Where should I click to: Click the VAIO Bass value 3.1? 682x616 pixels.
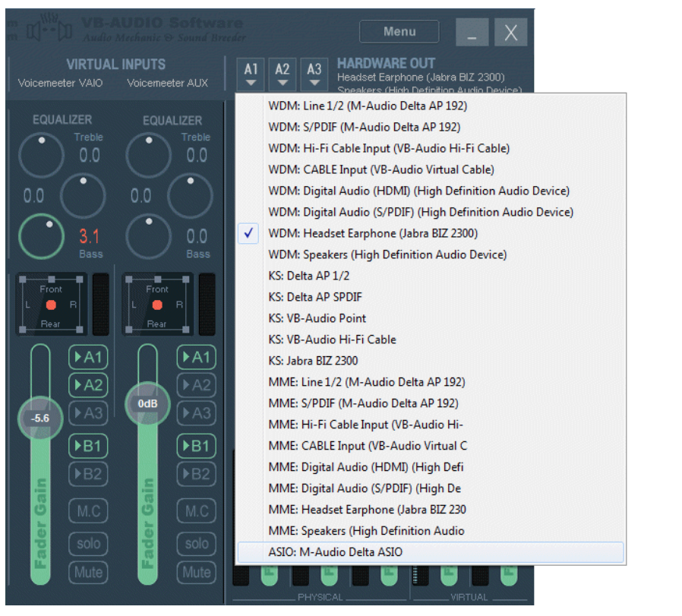pyautogui.click(x=89, y=236)
